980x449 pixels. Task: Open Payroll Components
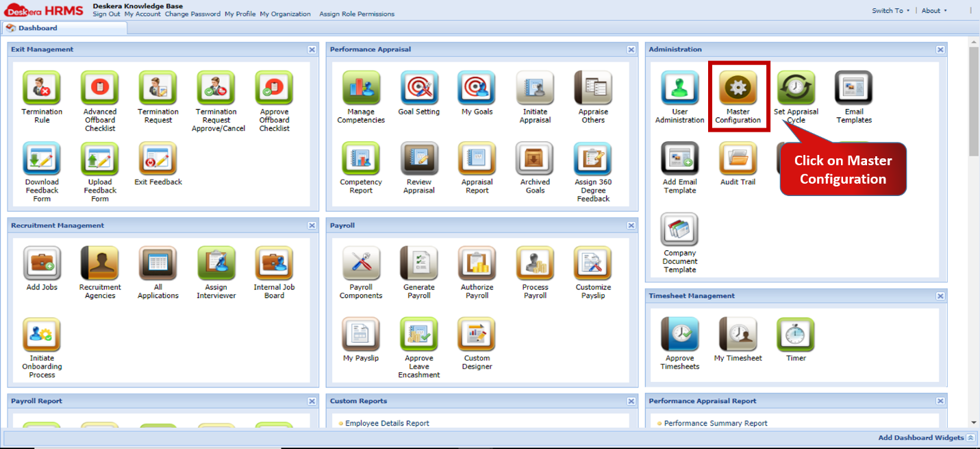click(x=361, y=263)
